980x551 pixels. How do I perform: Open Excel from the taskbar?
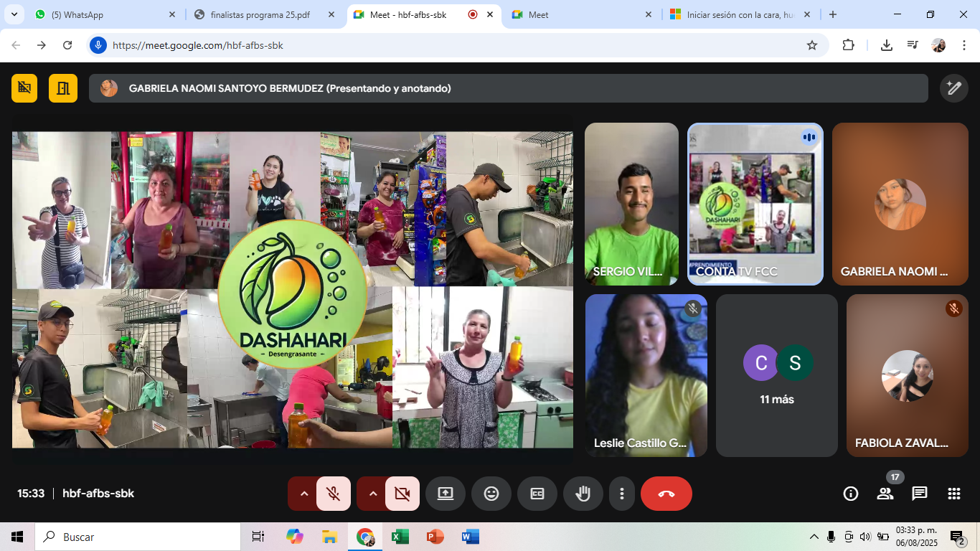click(x=400, y=537)
